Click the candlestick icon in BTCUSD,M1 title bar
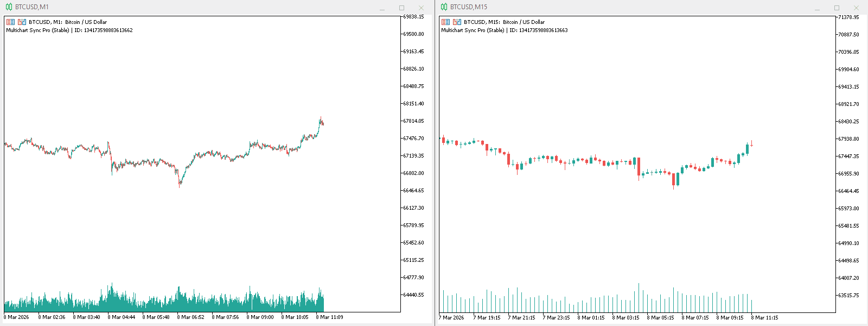Screen dimensions: 868x326 (9, 7)
